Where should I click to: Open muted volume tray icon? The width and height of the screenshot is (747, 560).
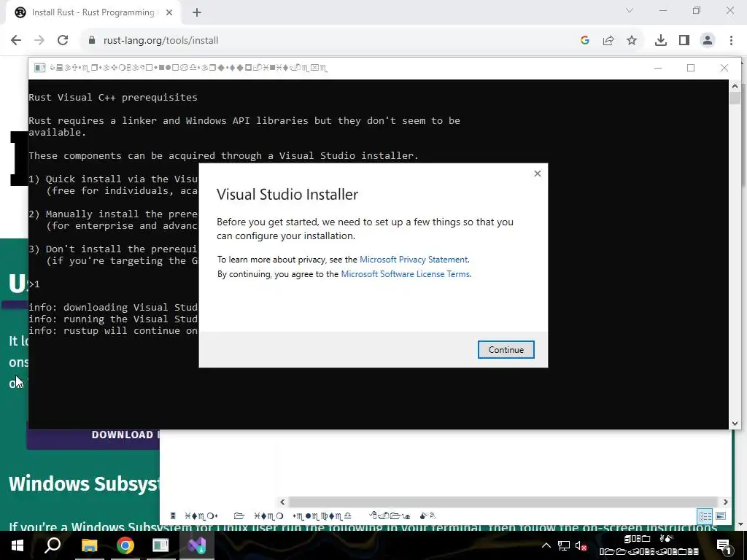[x=581, y=545]
